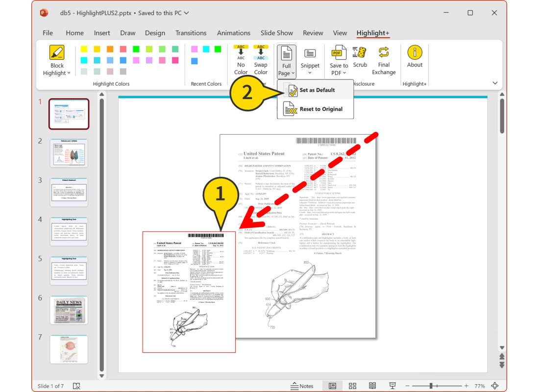The height and width of the screenshot is (392, 539).
Task: Open the View tab
Action: click(340, 33)
